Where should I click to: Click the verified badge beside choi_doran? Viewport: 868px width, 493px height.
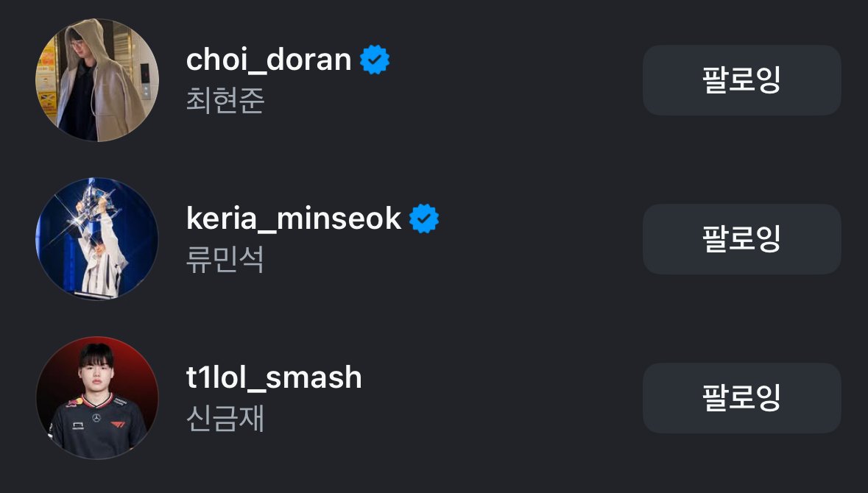tap(375, 60)
